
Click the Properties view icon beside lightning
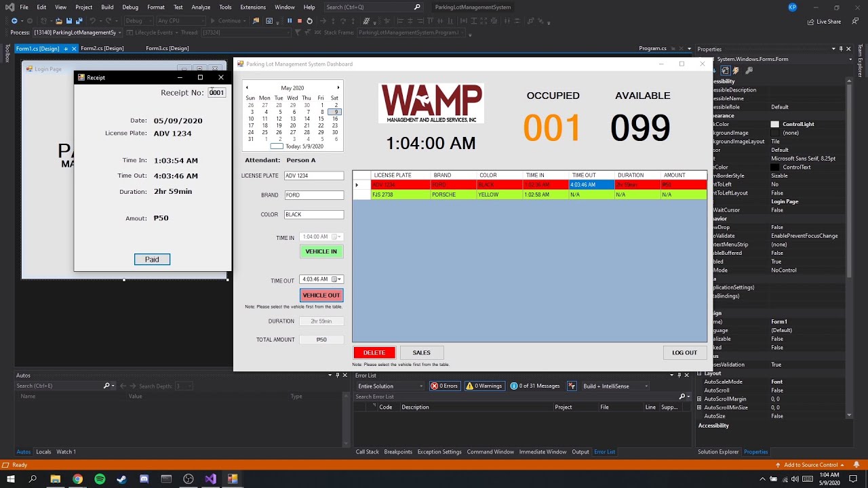click(726, 70)
